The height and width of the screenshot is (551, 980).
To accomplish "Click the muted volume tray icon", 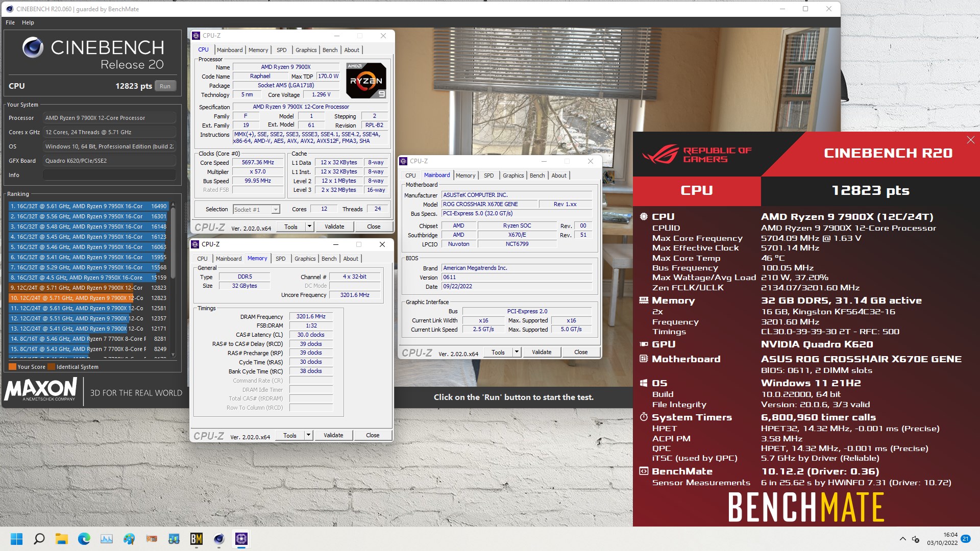I will 916,539.
